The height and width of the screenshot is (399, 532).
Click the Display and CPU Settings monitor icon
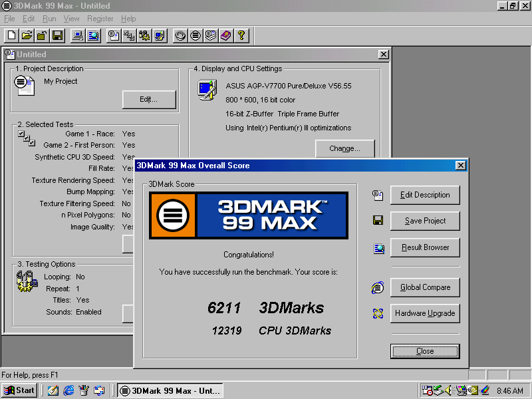point(207,90)
